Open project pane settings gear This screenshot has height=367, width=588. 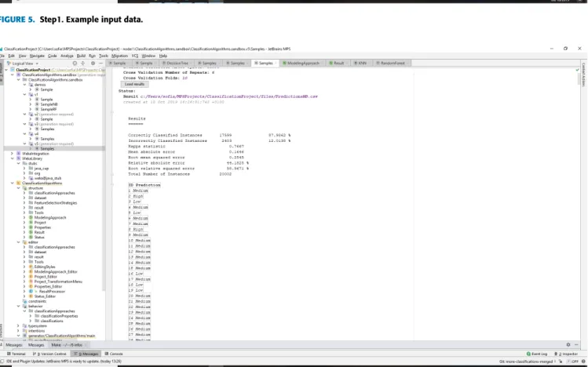pyautogui.click(x=93, y=64)
